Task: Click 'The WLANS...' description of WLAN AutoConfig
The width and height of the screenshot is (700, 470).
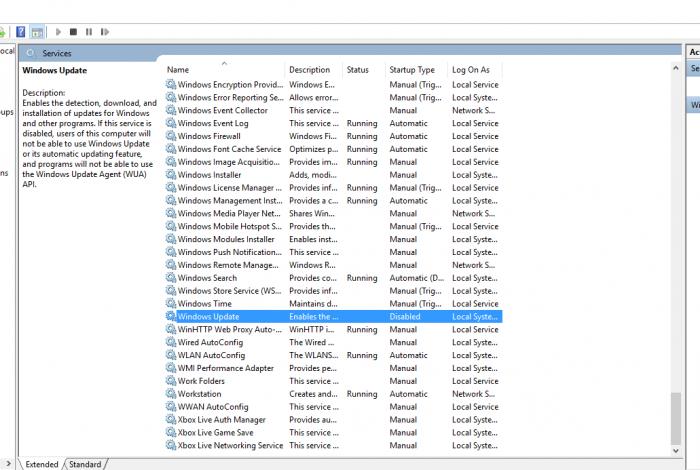Action: 313,355
